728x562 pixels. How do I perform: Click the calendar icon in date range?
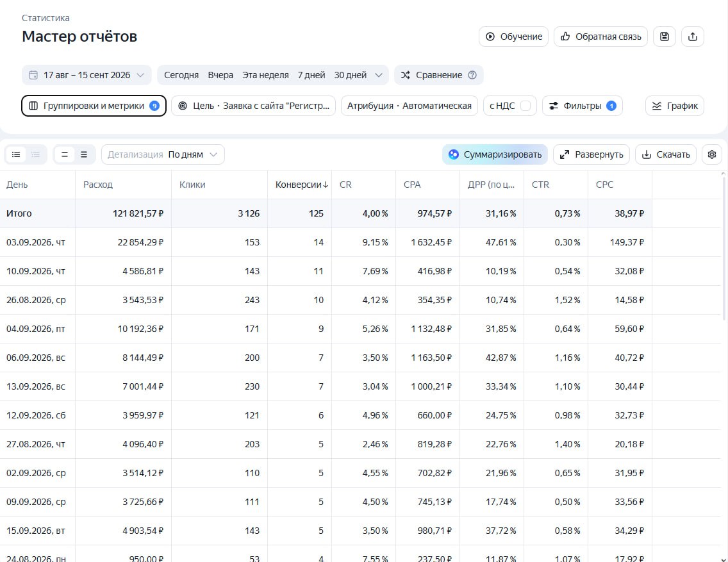coord(33,75)
